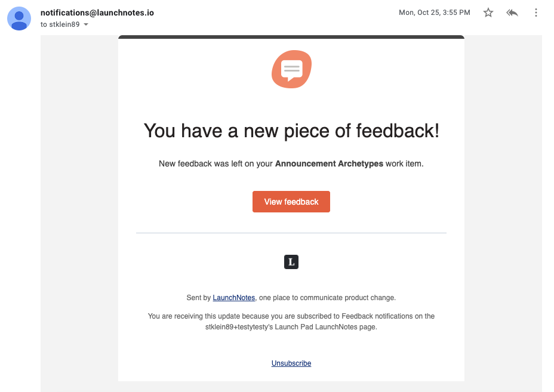Click the subscription notice paragraph text
554x392 pixels.
[x=291, y=322]
